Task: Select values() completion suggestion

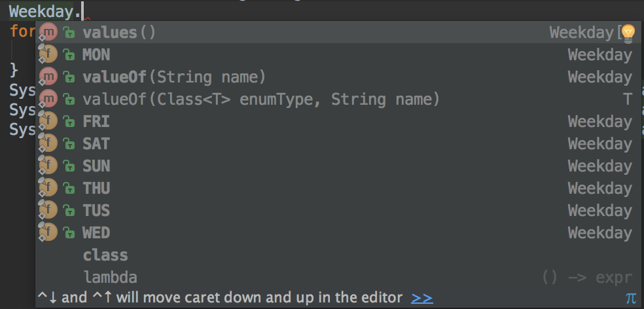Action: click(x=335, y=32)
